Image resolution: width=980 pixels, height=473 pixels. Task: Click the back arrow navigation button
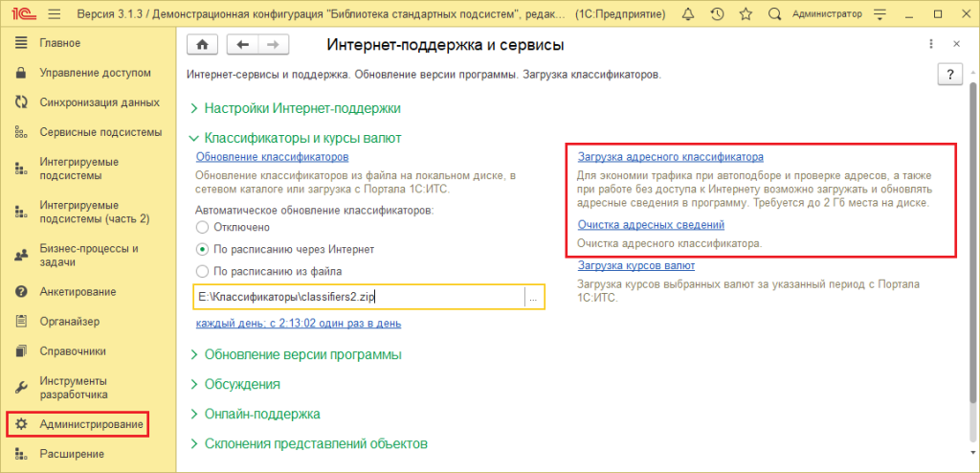tap(243, 45)
